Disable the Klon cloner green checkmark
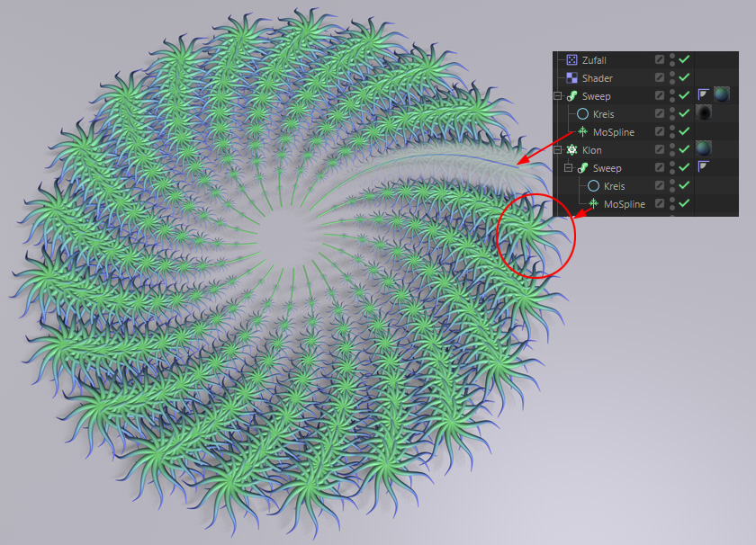 point(684,149)
